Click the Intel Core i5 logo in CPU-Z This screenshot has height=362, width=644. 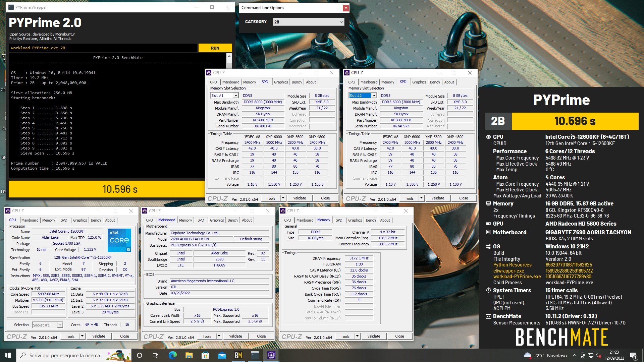point(119,240)
